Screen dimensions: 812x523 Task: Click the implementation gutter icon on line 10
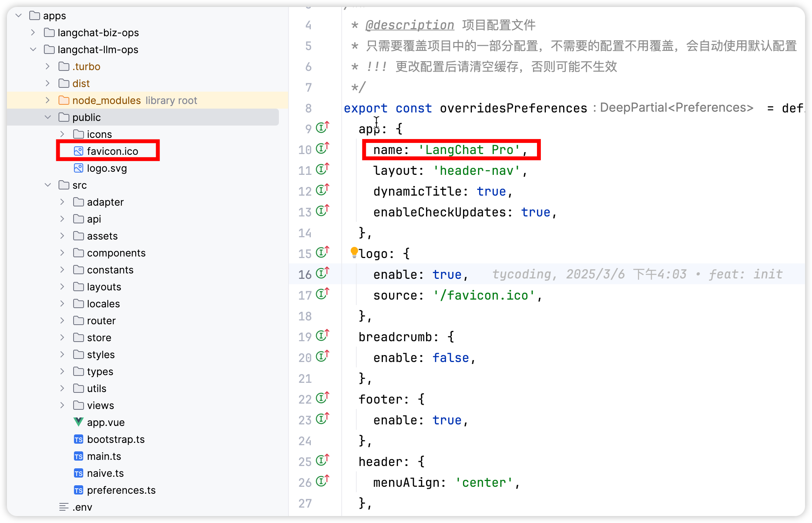coord(322,148)
